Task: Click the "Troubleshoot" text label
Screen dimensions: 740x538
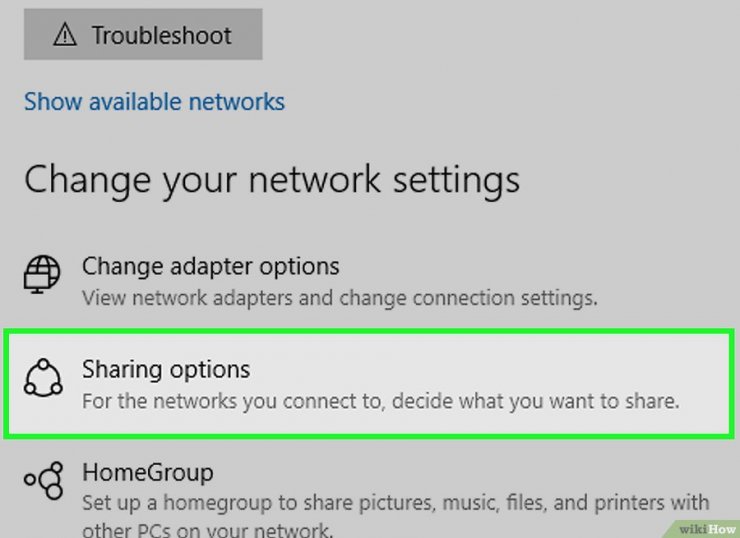Action: click(161, 36)
